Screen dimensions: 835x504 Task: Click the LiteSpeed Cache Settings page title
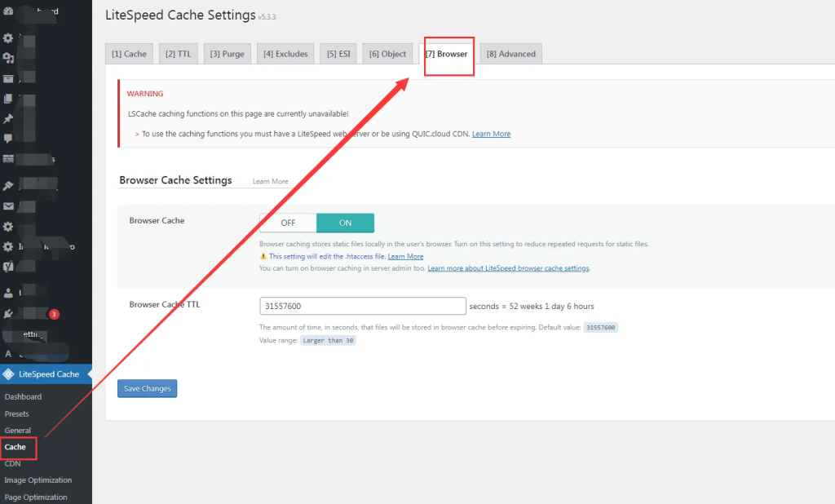click(x=180, y=15)
